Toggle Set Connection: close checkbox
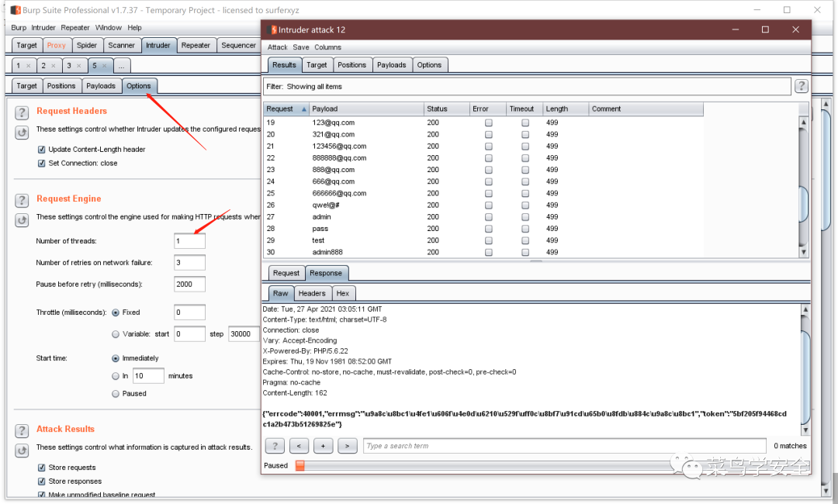The image size is (838, 504). point(41,164)
